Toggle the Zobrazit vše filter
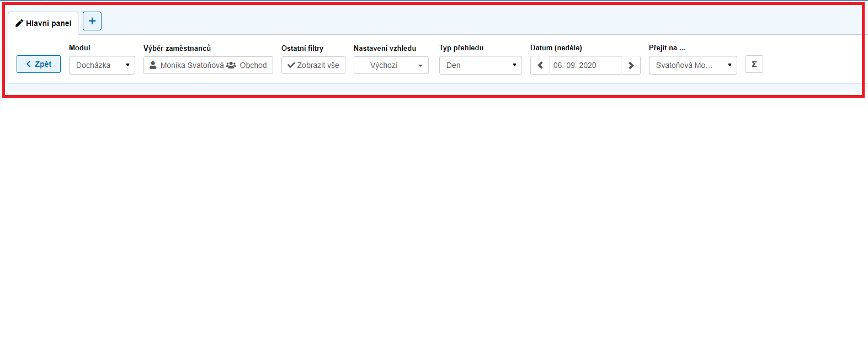 point(313,65)
